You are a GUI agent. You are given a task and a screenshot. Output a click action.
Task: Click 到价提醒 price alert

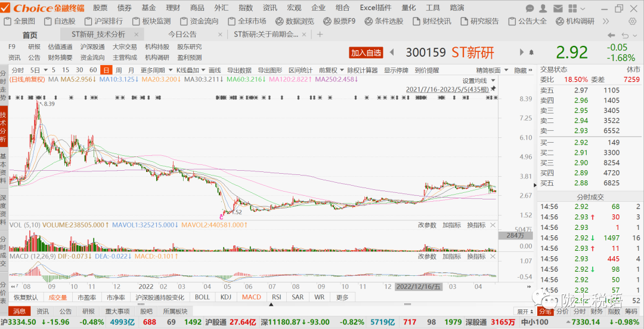[x=427, y=70]
